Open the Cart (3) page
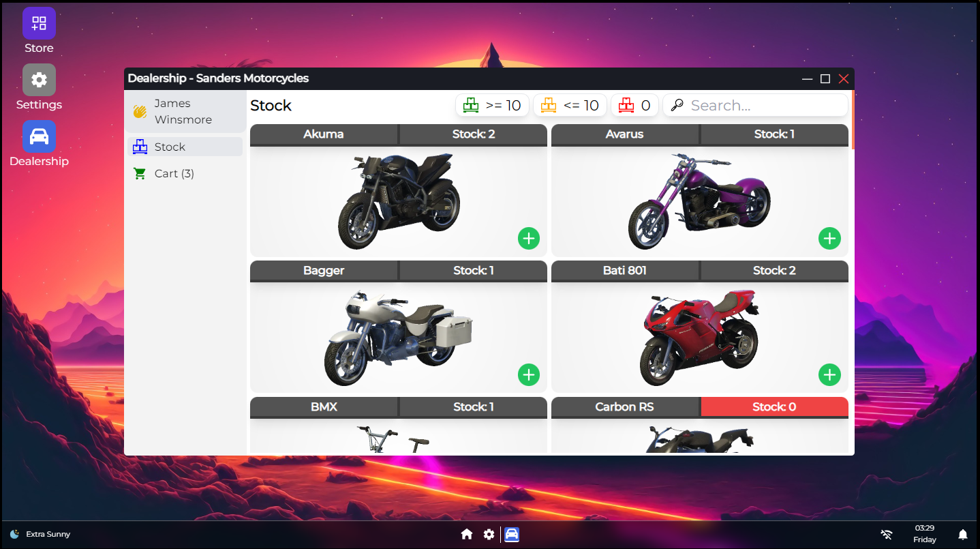The image size is (980, 549). 174,174
